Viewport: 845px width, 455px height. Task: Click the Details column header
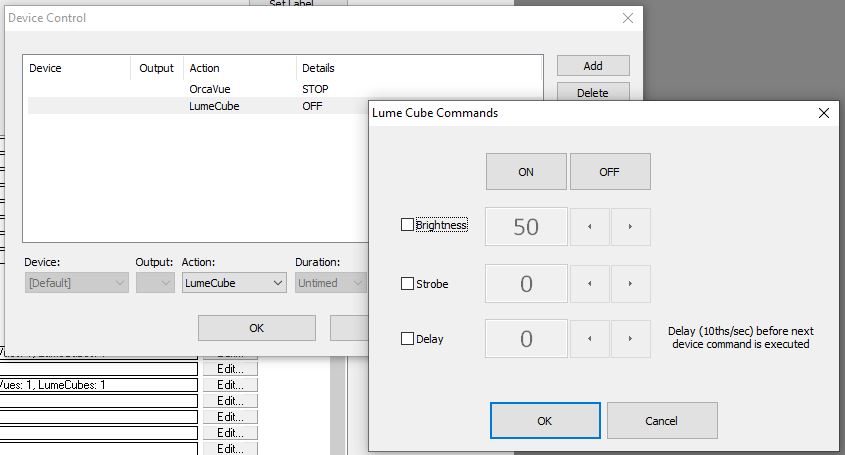[419, 68]
